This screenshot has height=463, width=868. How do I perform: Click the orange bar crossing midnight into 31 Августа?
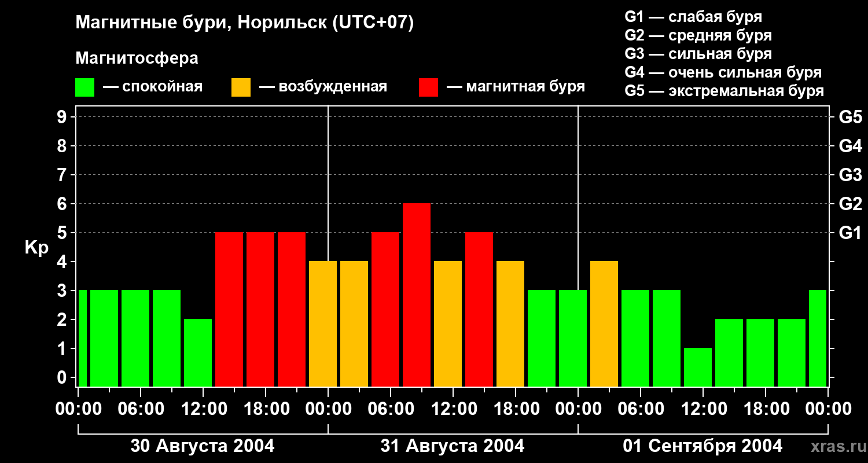[x=323, y=324]
